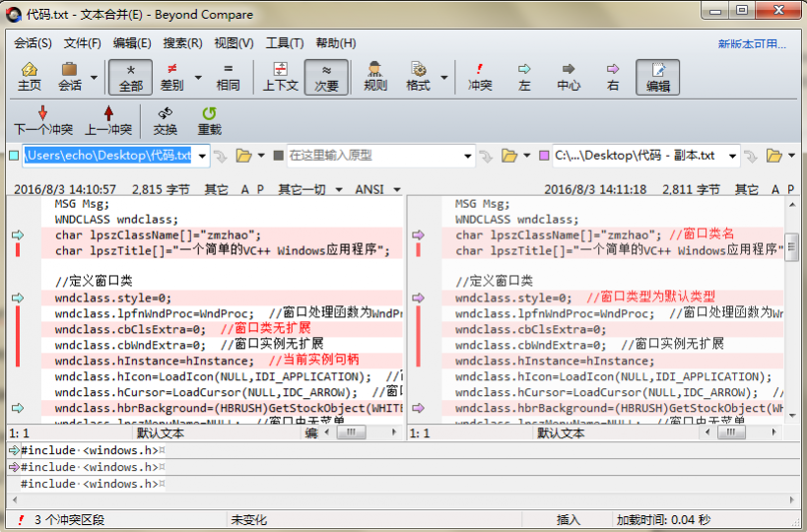Browse for left file with folder icon
807x532 pixels.
pyautogui.click(x=244, y=156)
